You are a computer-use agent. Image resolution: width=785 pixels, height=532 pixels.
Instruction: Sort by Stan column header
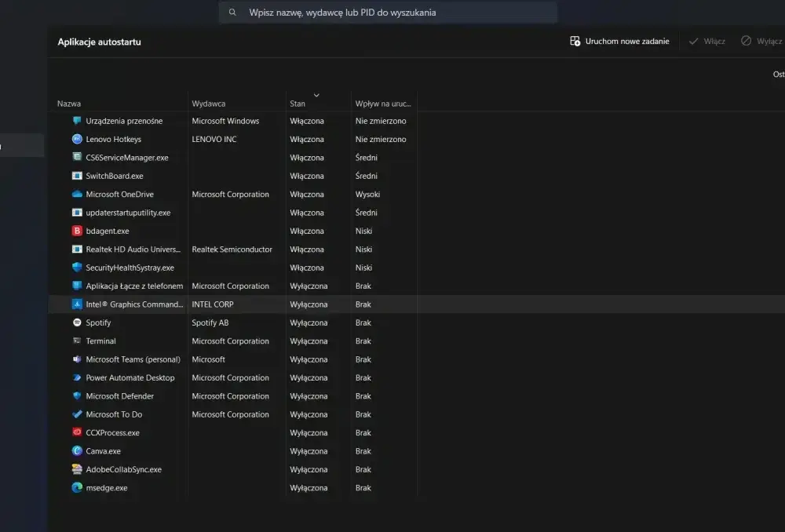click(x=298, y=104)
